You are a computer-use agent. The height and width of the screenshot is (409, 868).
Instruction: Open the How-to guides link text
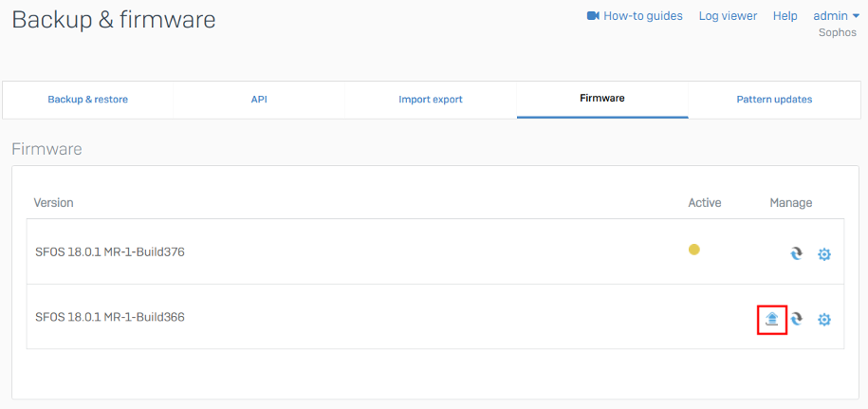coord(642,16)
